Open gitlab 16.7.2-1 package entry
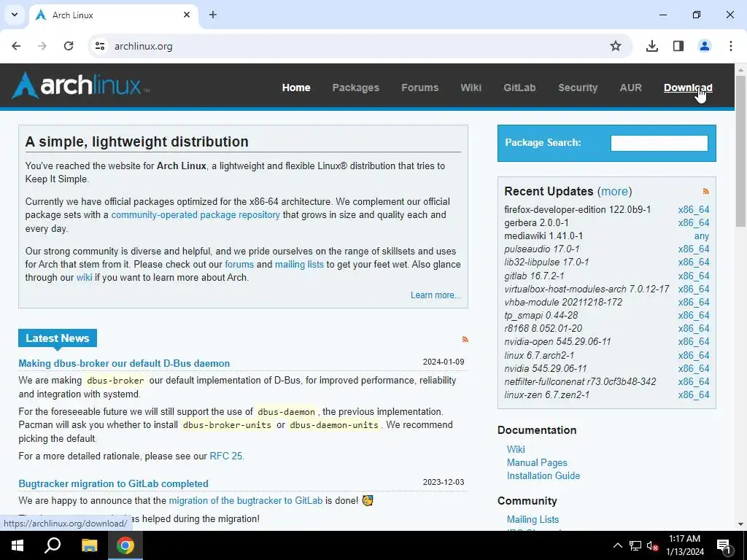Viewport: 747px width, 560px height. (x=534, y=276)
